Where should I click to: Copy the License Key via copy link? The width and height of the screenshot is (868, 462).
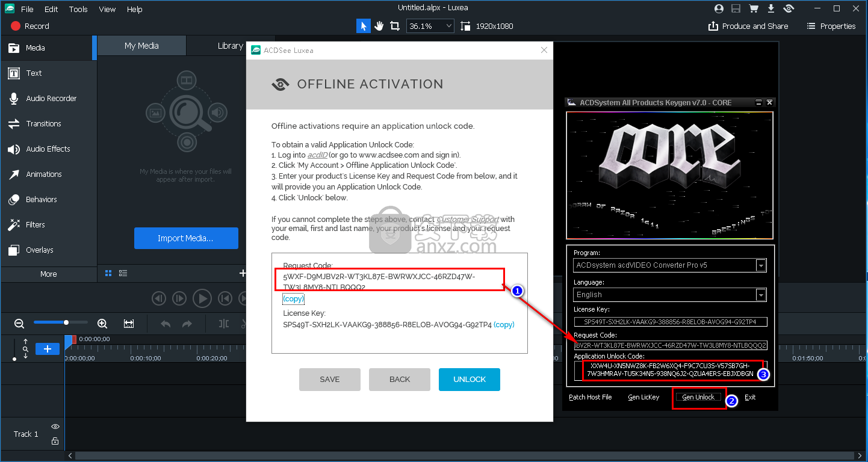pyautogui.click(x=504, y=324)
